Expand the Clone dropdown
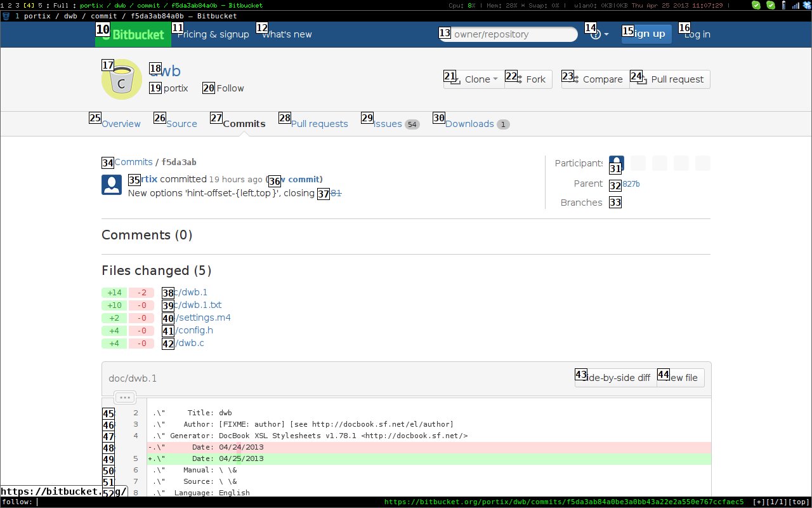 pos(475,79)
